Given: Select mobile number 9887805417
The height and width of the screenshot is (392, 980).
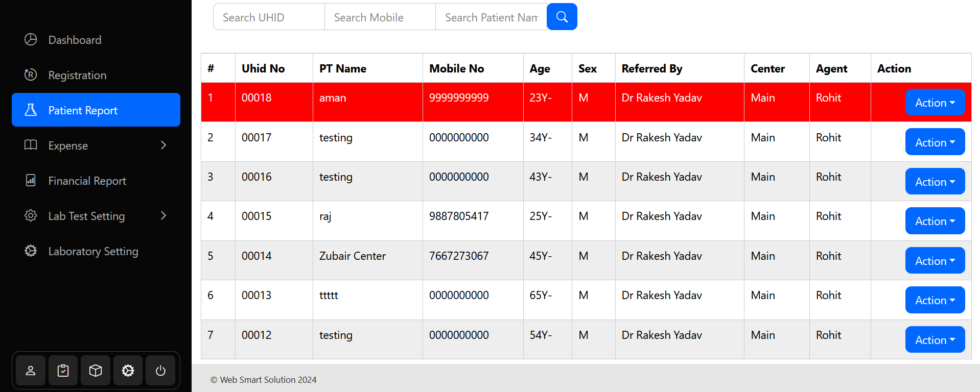Looking at the screenshot, I should tap(459, 216).
